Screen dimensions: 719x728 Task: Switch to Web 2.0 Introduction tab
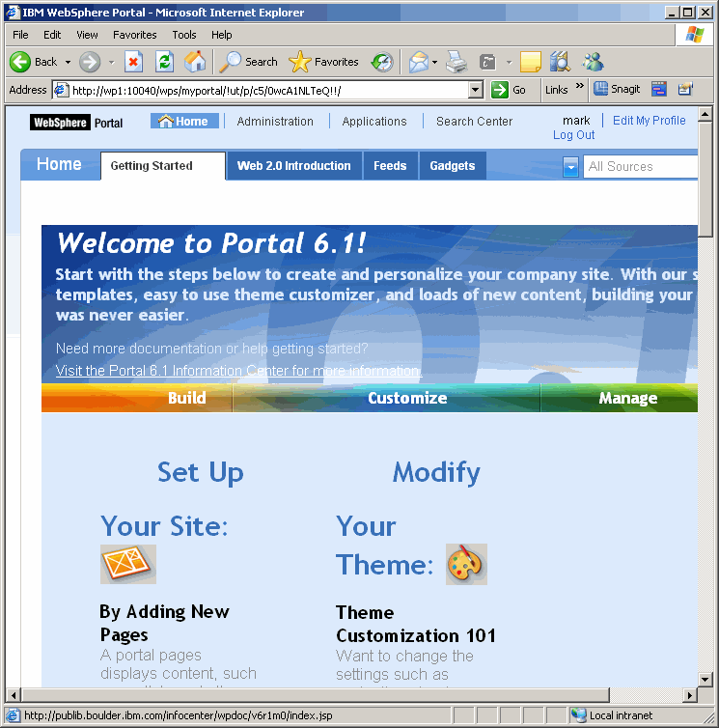294,166
